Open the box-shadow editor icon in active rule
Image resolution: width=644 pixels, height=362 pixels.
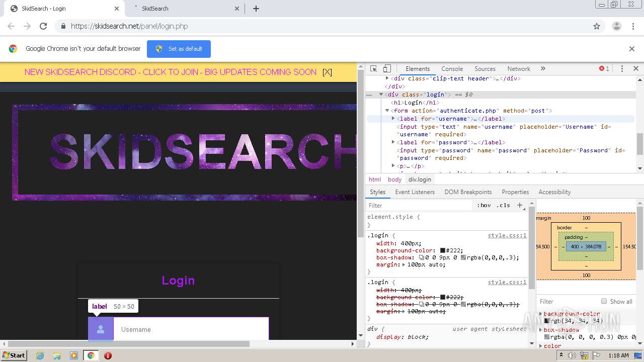422,257
